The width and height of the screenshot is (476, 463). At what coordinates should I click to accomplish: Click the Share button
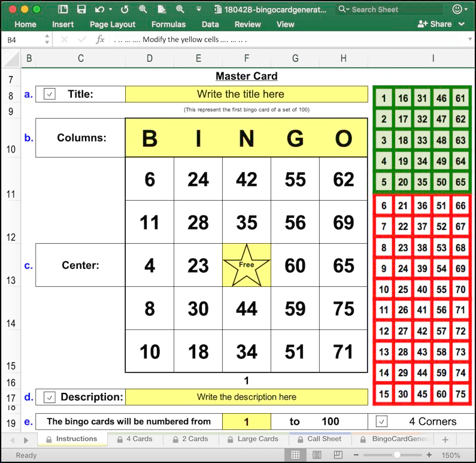click(435, 24)
